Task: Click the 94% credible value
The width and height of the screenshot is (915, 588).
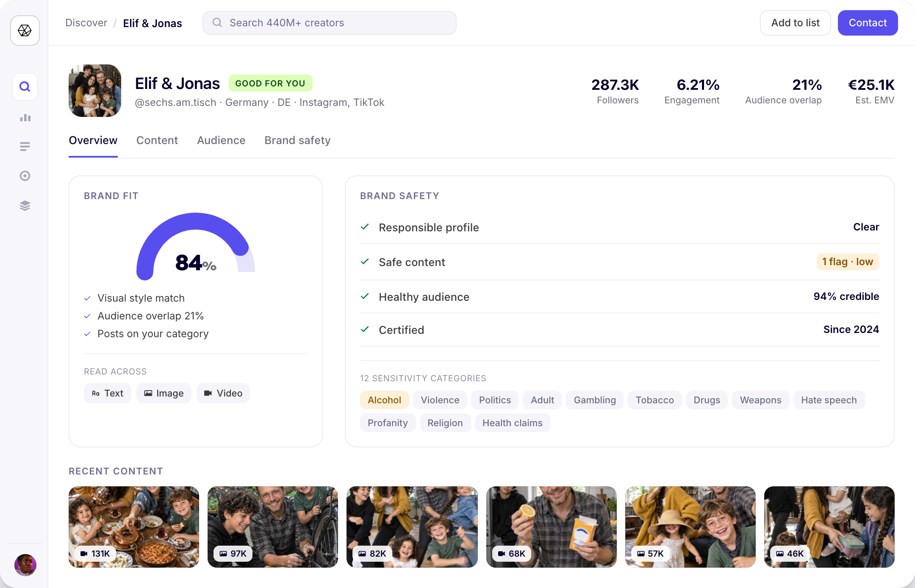Action: [x=846, y=297]
